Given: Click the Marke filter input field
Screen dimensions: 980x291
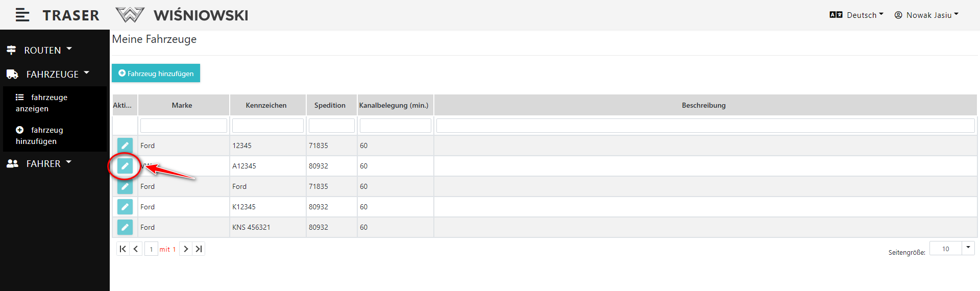Looking at the screenshot, I should (183, 126).
